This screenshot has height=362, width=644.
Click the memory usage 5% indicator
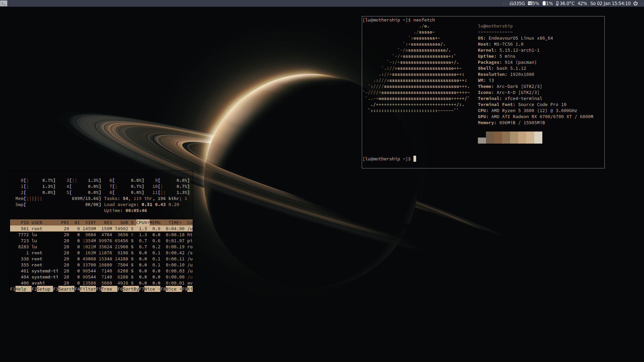click(x=533, y=3)
